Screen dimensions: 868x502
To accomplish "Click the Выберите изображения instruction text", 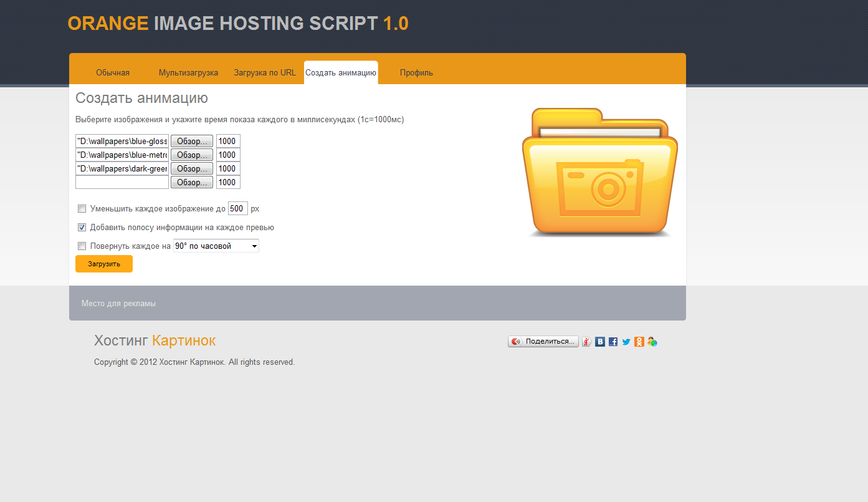I will tap(239, 120).
